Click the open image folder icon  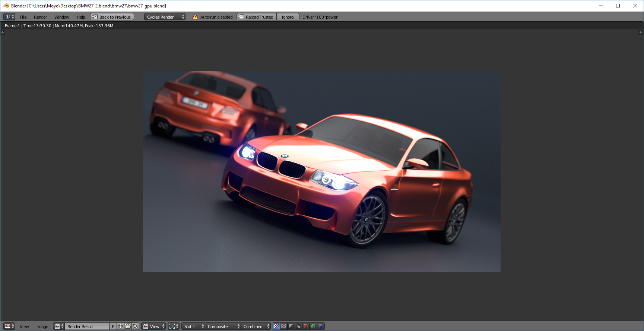click(x=128, y=326)
